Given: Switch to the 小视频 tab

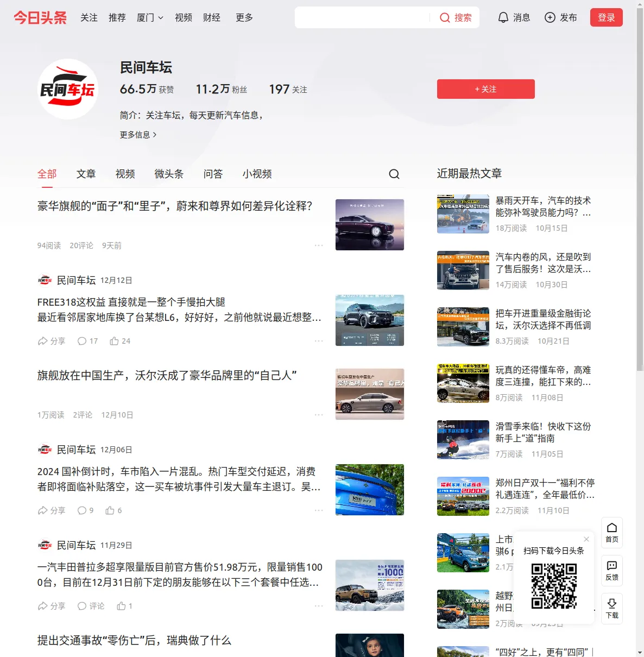Looking at the screenshot, I should [x=257, y=174].
